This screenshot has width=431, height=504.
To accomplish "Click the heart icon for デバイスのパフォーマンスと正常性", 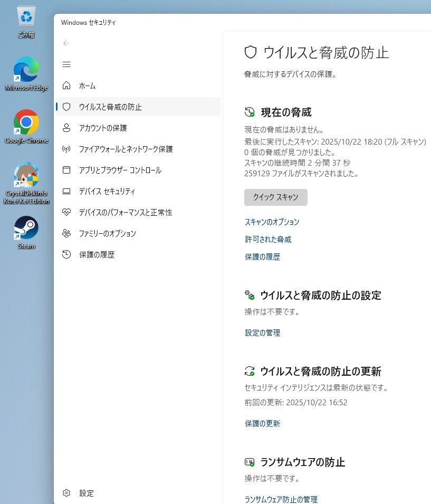I will (66, 212).
